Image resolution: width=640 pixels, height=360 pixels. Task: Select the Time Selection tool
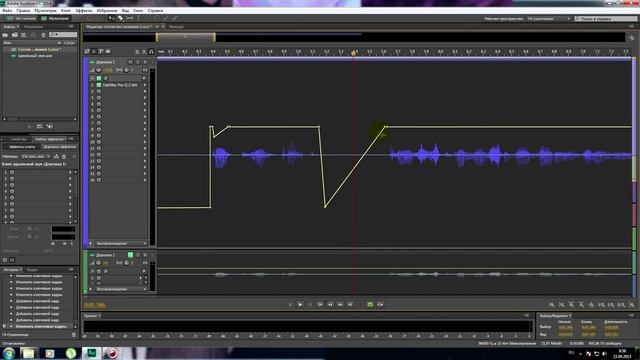tap(138, 18)
